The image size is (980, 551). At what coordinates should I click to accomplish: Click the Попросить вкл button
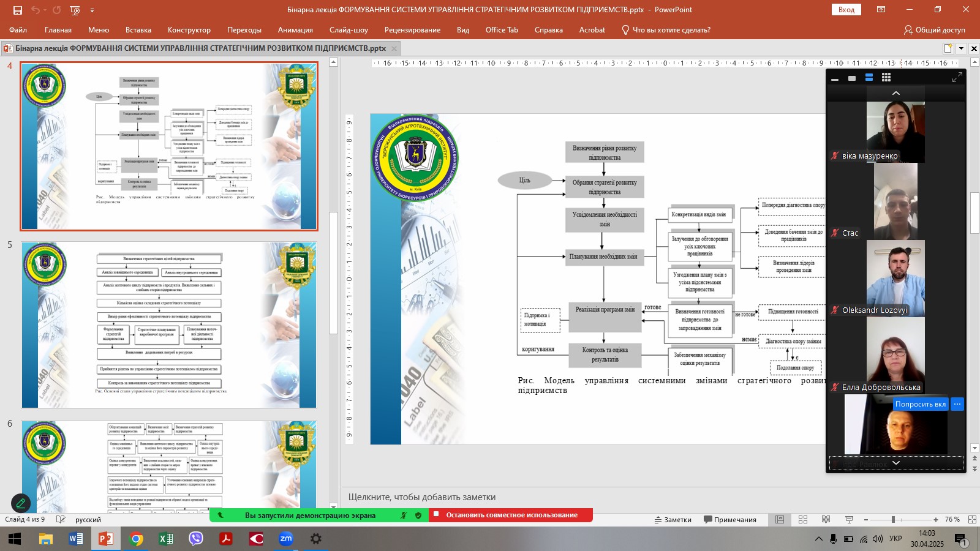point(920,404)
